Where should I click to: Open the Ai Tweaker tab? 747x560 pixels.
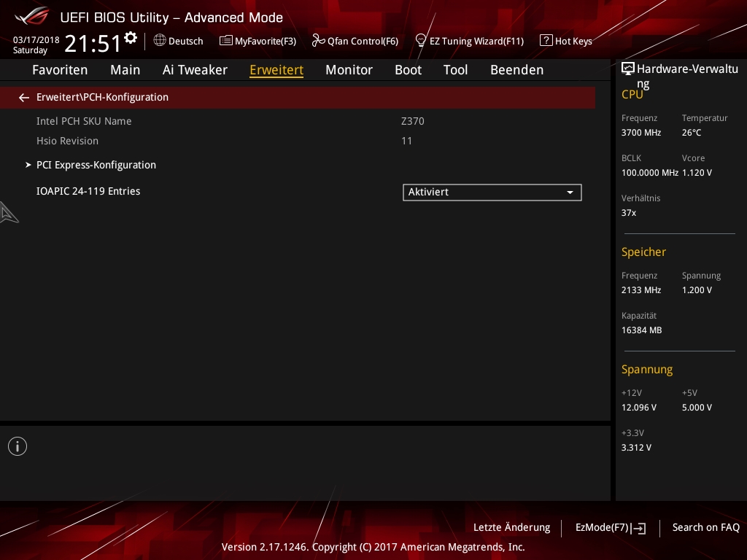point(195,70)
